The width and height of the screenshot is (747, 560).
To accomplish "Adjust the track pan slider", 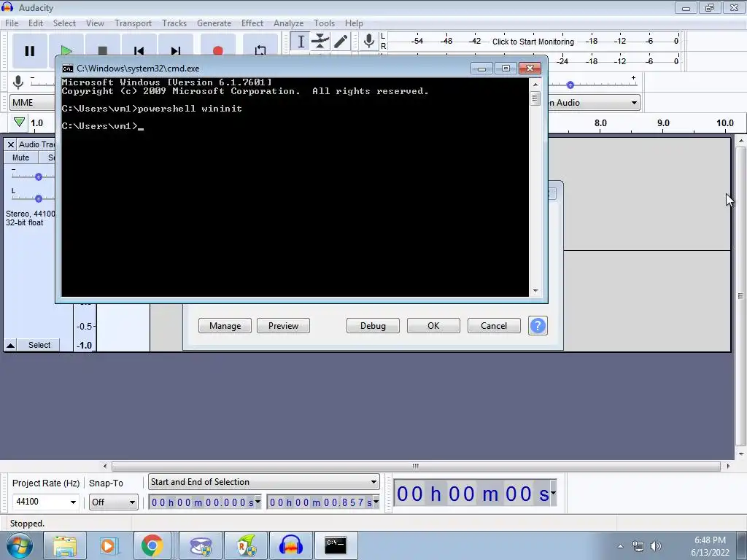I will tap(39, 198).
